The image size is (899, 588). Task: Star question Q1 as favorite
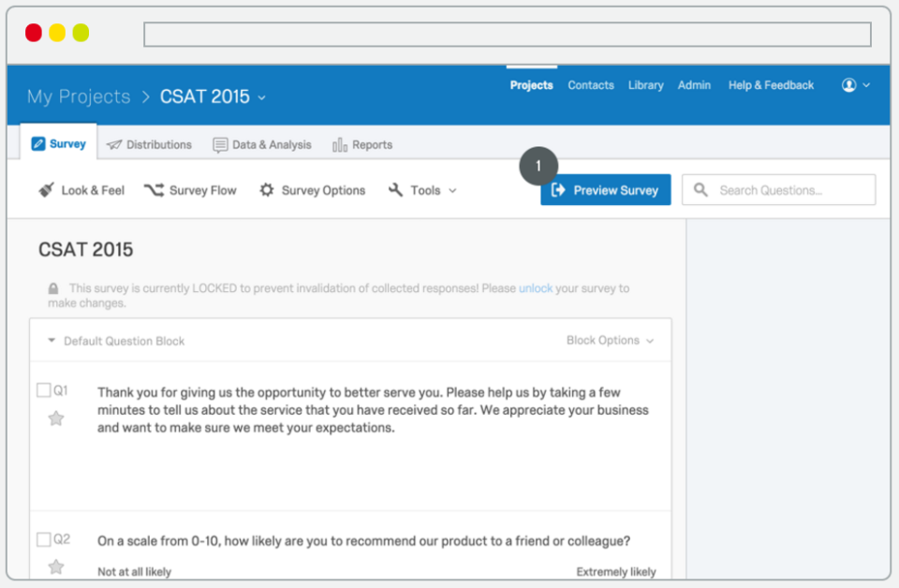tap(55, 419)
